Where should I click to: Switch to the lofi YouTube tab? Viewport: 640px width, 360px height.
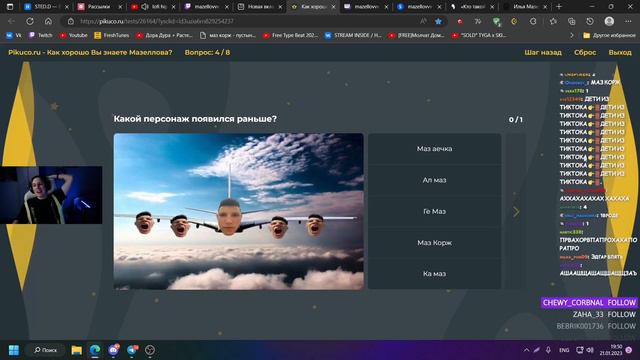153,7
